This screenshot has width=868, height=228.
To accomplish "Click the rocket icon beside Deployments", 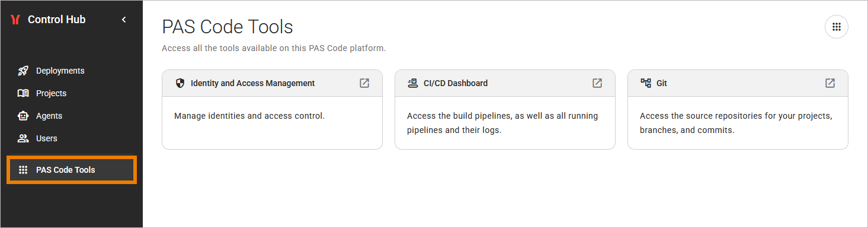I will coord(23,71).
